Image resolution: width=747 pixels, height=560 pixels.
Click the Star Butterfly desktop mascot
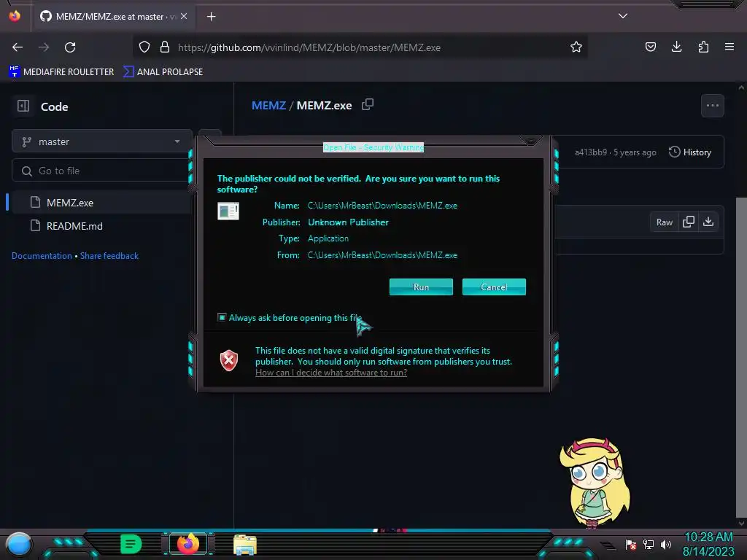[595, 483]
